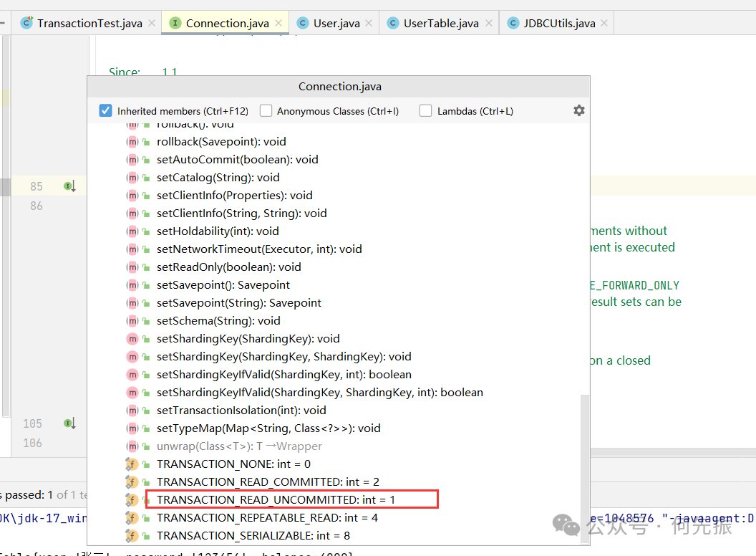756x556 pixels.
Task: Click the User.java class file icon
Action: pyautogui.click(x=303, y=23)
